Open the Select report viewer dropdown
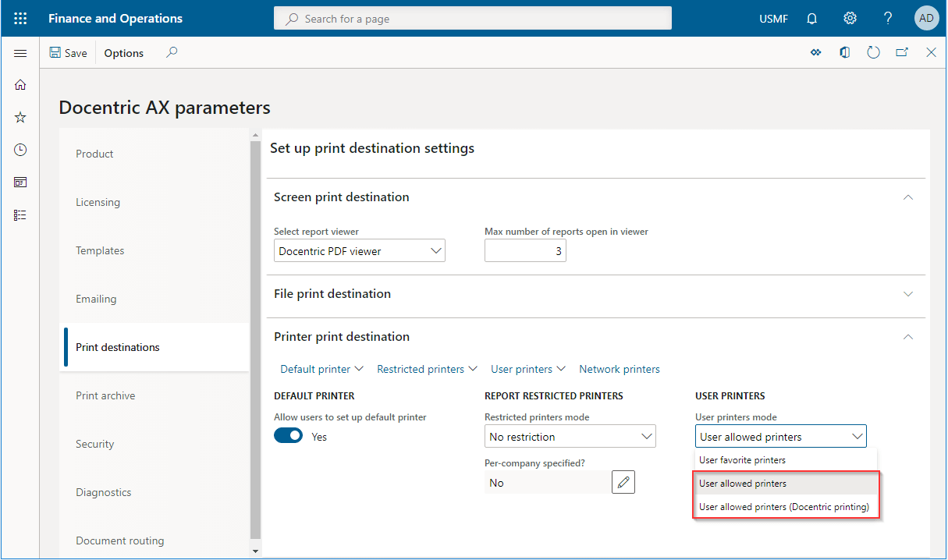The image size is (948, 560). click(x=360, y=250)
